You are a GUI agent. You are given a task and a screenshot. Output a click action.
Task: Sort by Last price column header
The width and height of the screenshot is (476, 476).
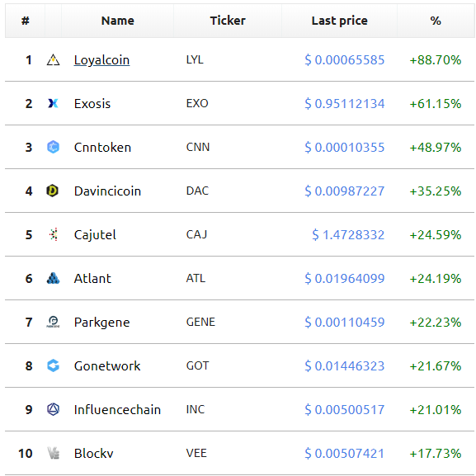(x=339, y=21)
